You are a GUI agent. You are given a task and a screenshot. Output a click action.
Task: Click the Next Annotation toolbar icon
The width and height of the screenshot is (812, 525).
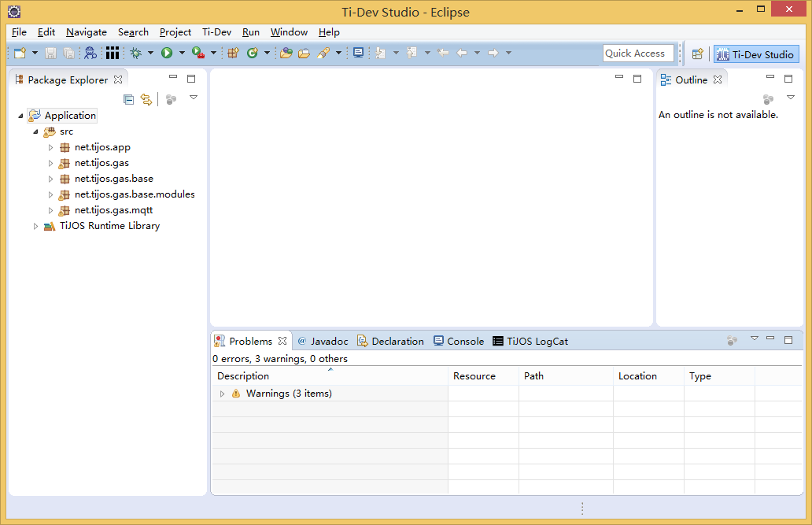point(381,53)
